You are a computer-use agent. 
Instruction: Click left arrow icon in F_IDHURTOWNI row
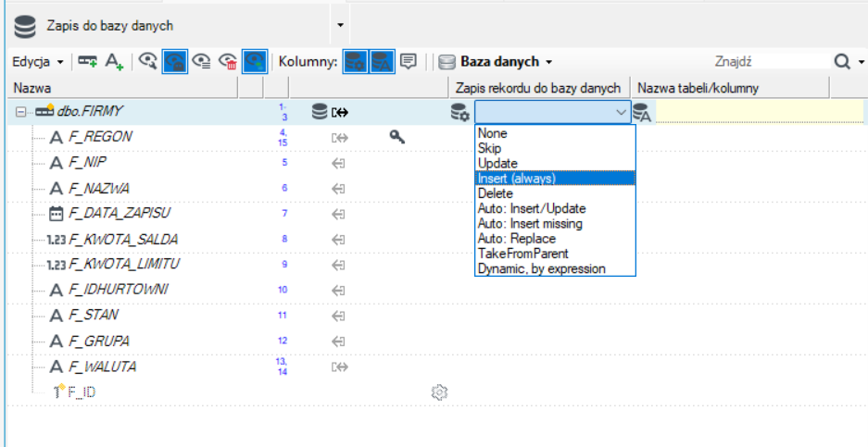tap(338, 291)
